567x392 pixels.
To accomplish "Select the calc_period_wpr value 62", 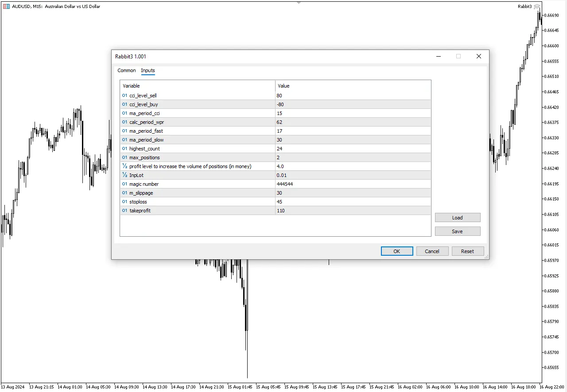I will (x=279, y=122).
